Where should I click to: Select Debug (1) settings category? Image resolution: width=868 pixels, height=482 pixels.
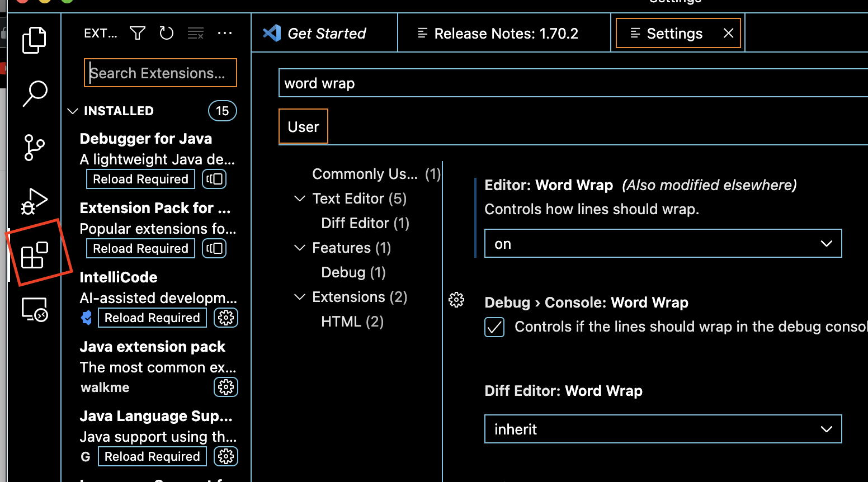(x=353, y=272)
